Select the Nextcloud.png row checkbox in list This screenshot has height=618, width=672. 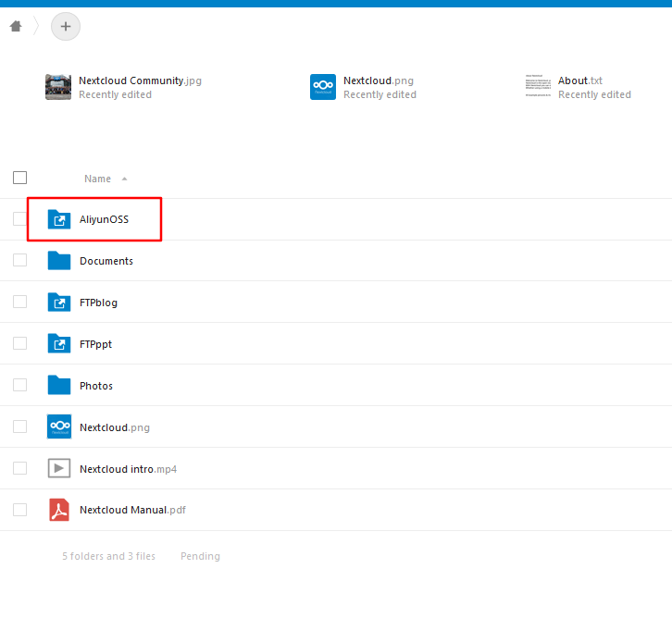click(19, 426)
